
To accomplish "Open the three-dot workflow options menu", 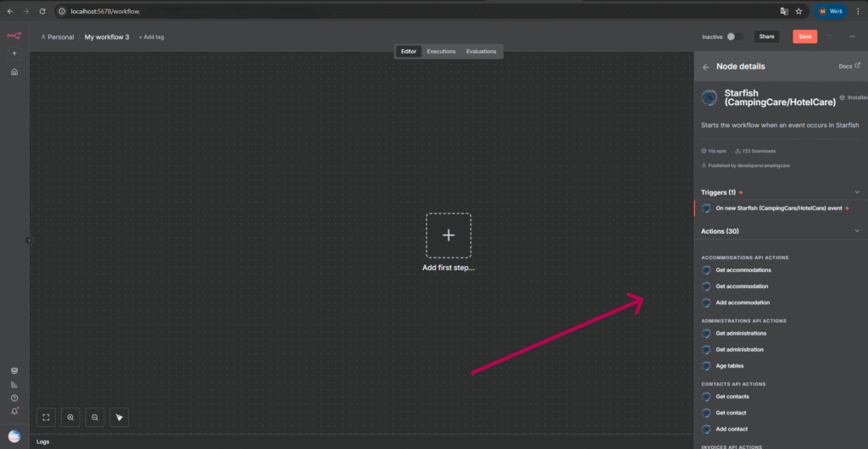I will [x=852, y=36].
